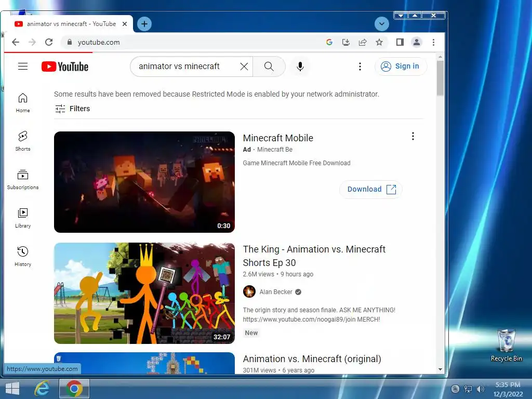Reload the page

[49, 42]
